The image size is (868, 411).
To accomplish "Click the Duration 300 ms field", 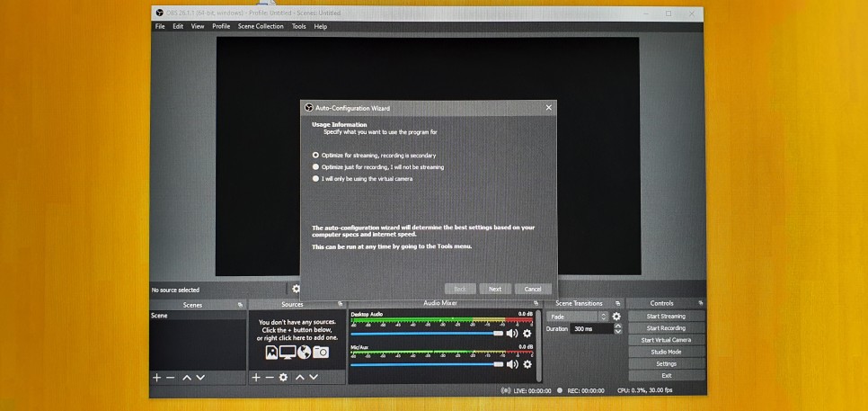I will click(592, 328).
